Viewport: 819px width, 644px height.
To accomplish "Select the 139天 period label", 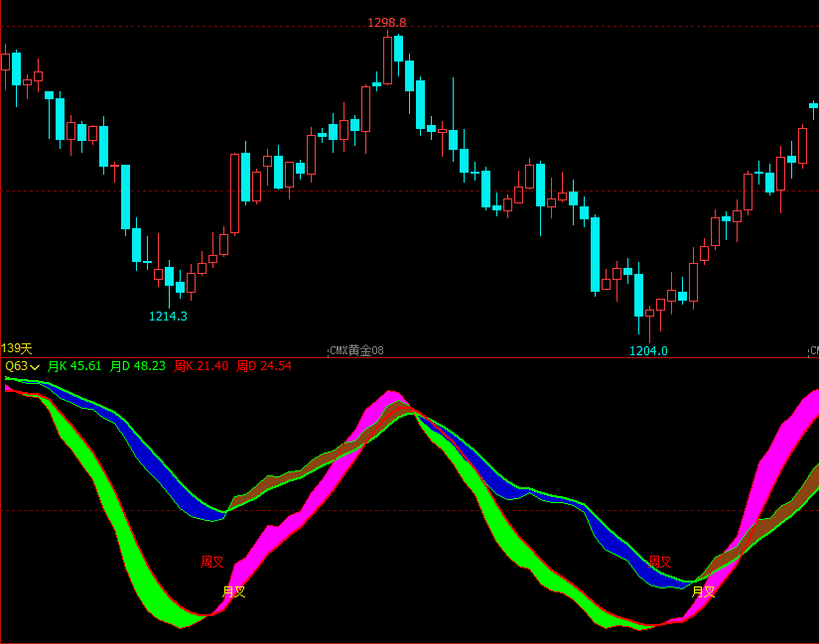I will 17,348.
